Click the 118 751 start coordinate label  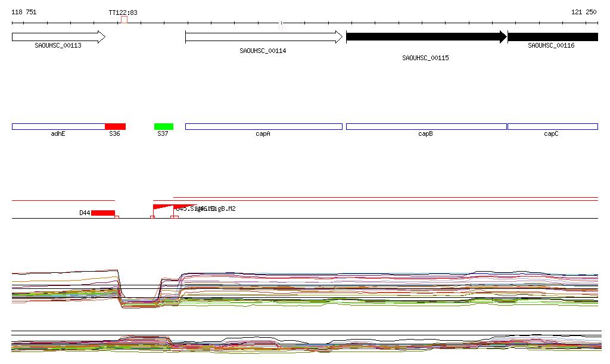coord(24,12)
